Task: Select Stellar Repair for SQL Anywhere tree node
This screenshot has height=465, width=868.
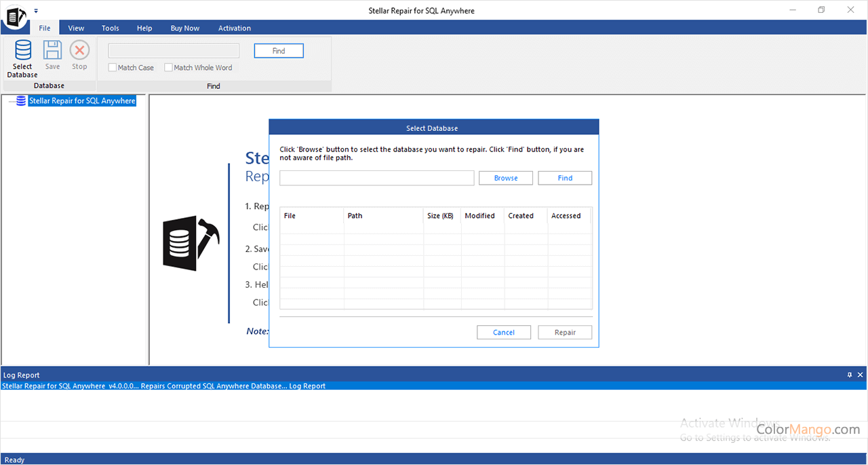Action: [82, 101]
